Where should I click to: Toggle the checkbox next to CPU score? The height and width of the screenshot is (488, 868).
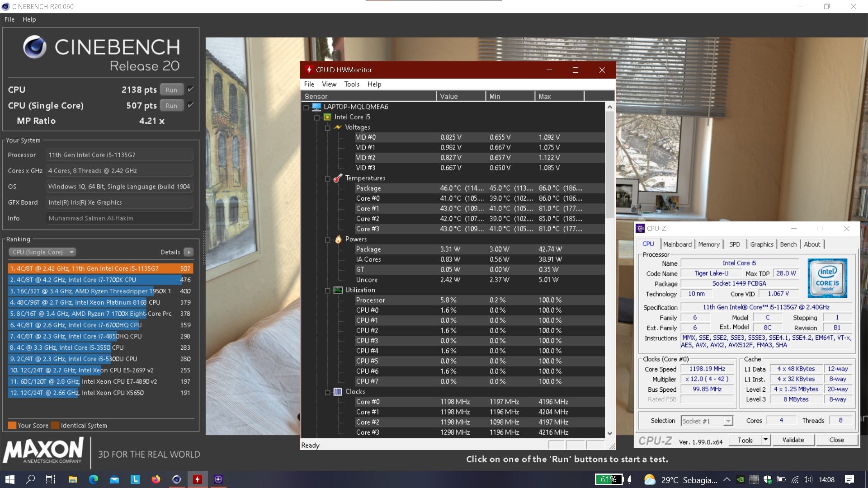191,89
